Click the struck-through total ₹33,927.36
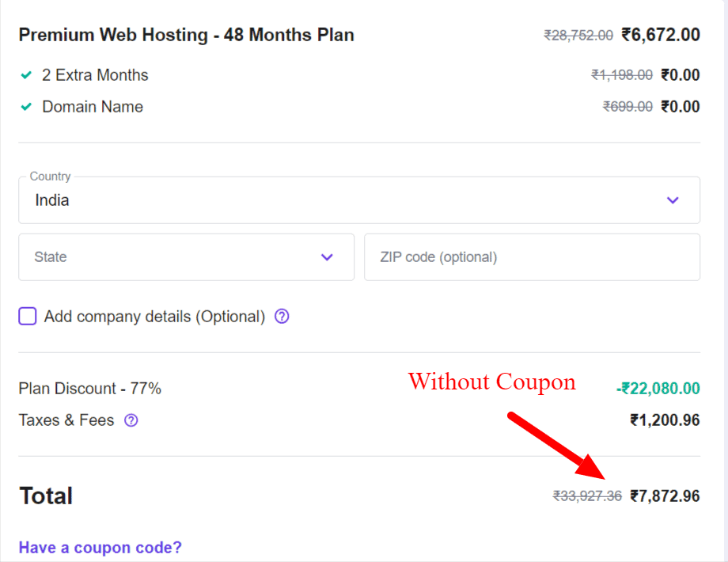Viewport: 728px width, 562px height. tap(587, 496)
